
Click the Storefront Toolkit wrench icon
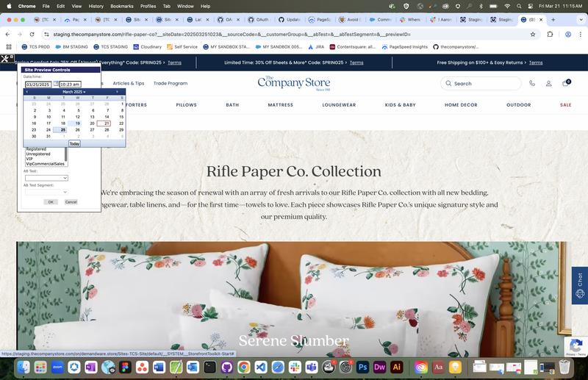click(x=5, y=58)
